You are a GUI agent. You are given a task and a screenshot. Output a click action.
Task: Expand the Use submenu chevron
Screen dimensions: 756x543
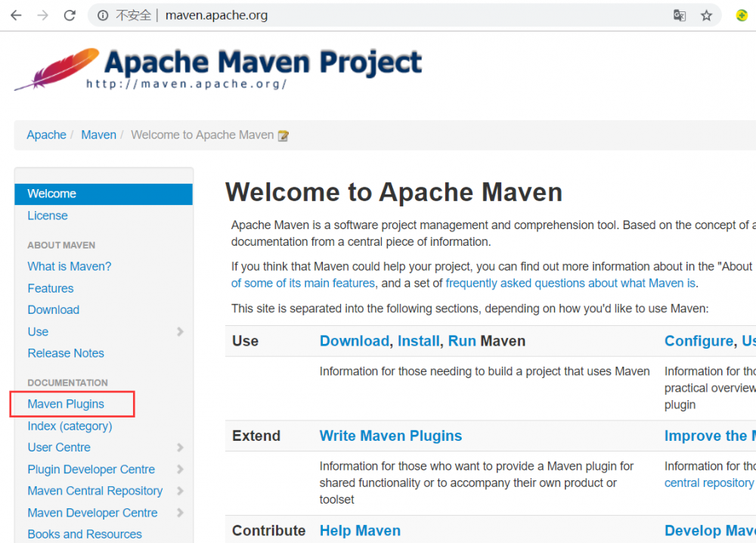click(x=180, y=332)
